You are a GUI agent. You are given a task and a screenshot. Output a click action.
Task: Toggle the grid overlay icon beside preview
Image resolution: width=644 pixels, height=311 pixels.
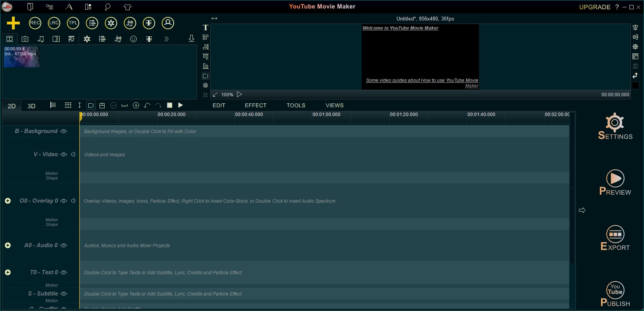(206, 85)
